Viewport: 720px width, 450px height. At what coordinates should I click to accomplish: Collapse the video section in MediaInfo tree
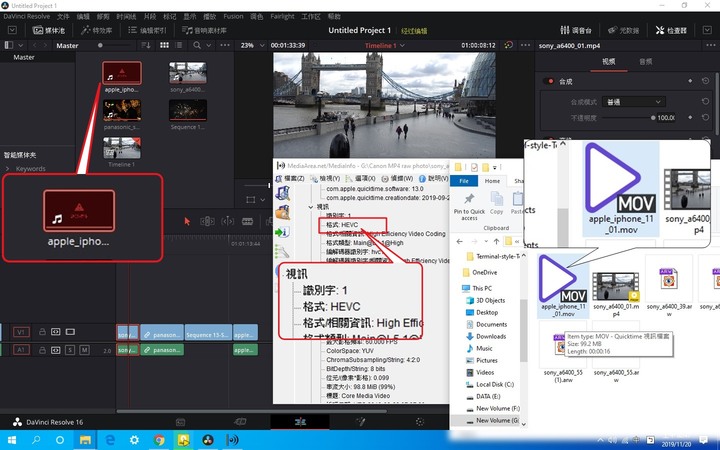pyautogui.click(x=311, y=207)
